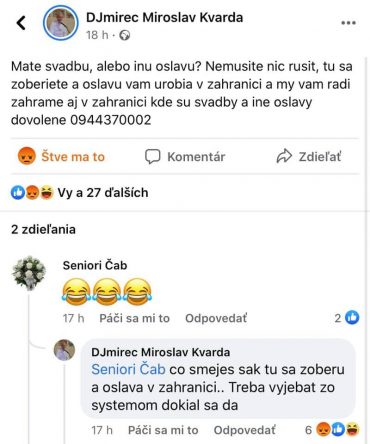Image resolution: width=370 pixels, height=444 pixels.
Task: Tap the back arrow icon
Action: click(x=21, y=23)
